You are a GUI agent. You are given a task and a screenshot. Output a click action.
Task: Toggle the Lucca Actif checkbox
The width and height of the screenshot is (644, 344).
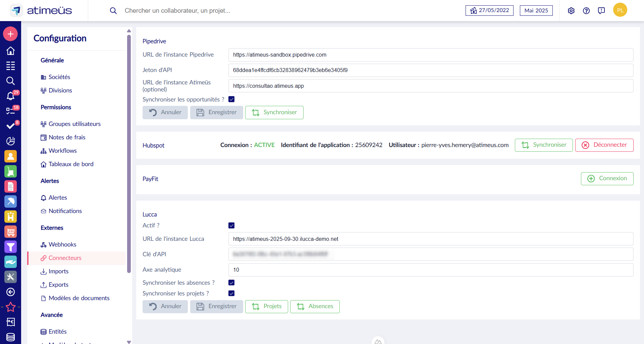(231, 225)
